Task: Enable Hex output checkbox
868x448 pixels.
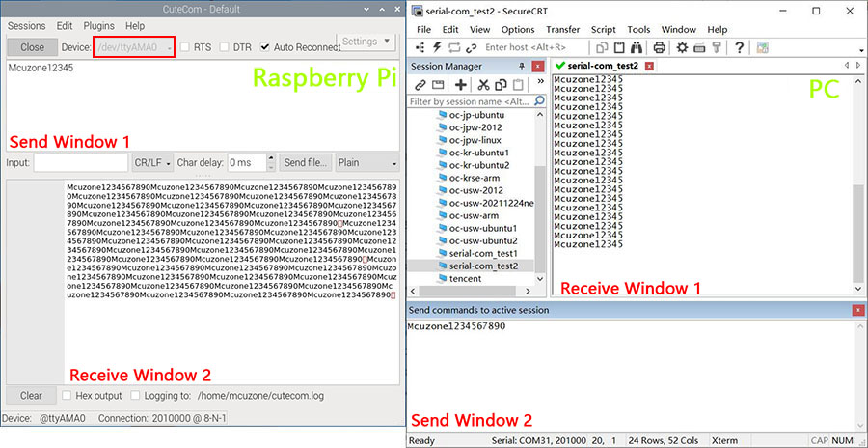Action: tap(67, 396)
